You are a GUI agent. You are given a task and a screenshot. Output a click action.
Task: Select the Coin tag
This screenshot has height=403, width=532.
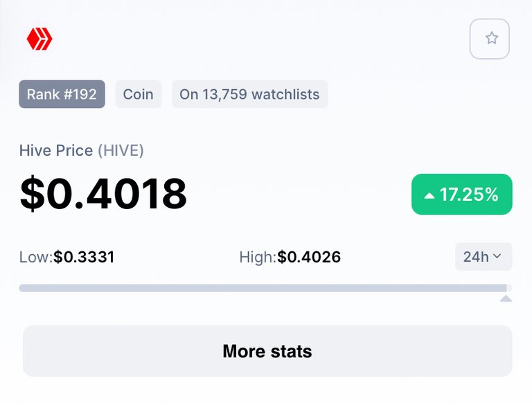point(138,94)
